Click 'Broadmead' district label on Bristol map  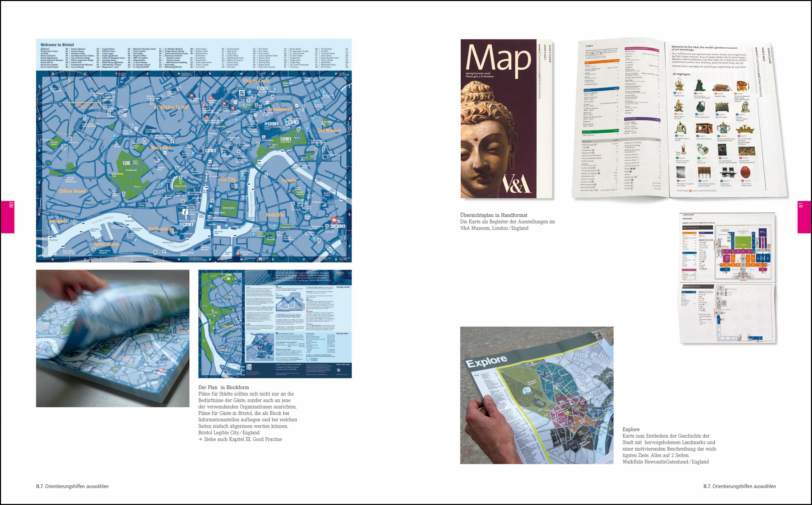click(280, 109)
